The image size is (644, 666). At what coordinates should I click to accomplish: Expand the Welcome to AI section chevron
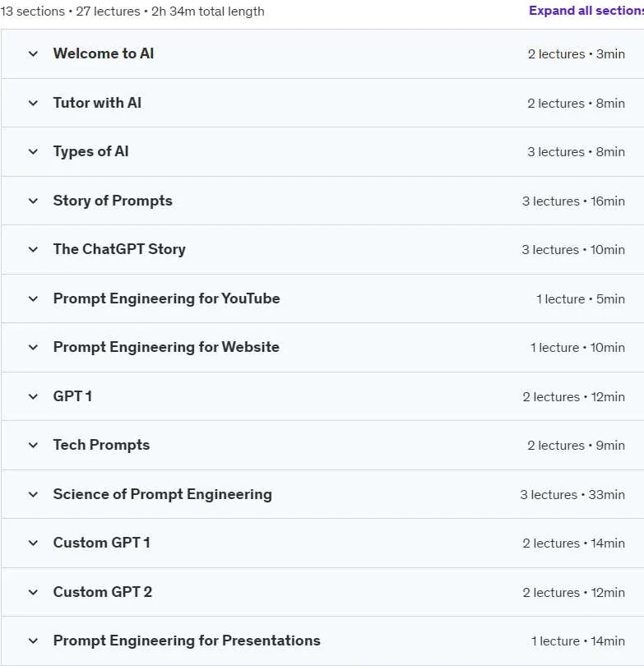coord(33,54)
